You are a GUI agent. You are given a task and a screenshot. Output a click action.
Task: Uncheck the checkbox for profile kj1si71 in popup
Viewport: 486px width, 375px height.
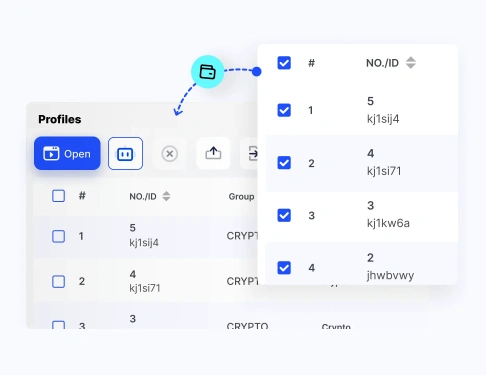(284, 163)
